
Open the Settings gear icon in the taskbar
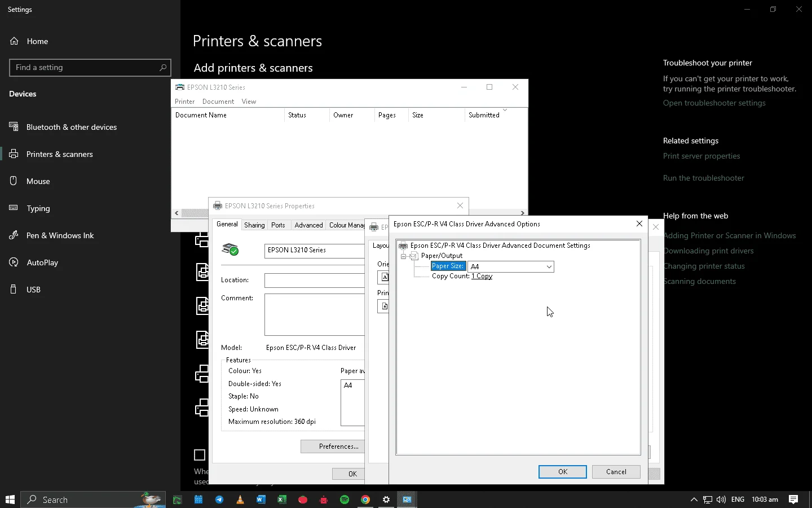point(386,500)
